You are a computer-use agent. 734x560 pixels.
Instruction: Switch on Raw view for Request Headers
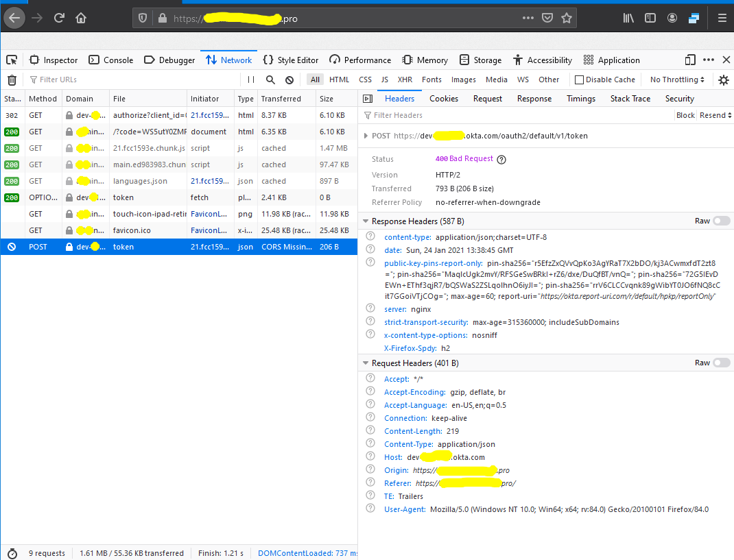pos(720,363)
